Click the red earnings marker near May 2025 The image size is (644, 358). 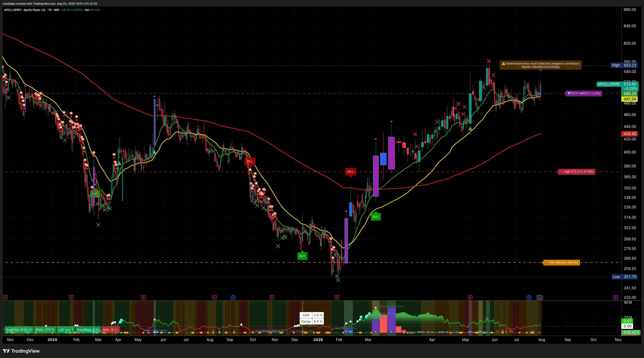point(143,297)
